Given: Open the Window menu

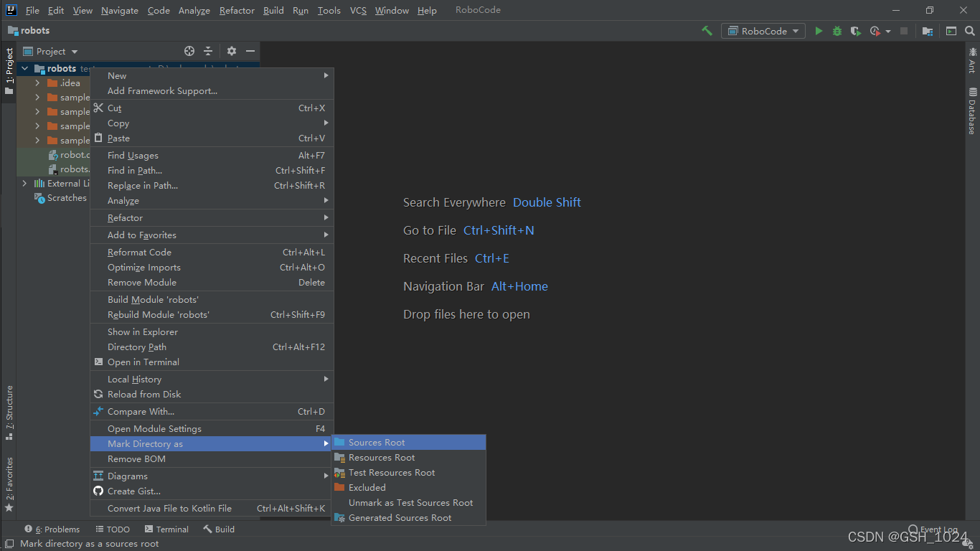Looking at the screenshot, I should (x=392, y=11).
